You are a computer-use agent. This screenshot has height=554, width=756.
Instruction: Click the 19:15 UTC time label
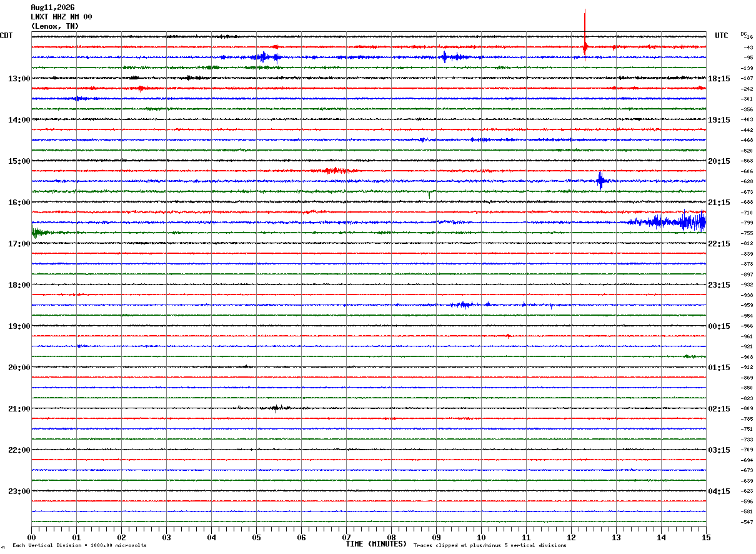pos(719,120)
